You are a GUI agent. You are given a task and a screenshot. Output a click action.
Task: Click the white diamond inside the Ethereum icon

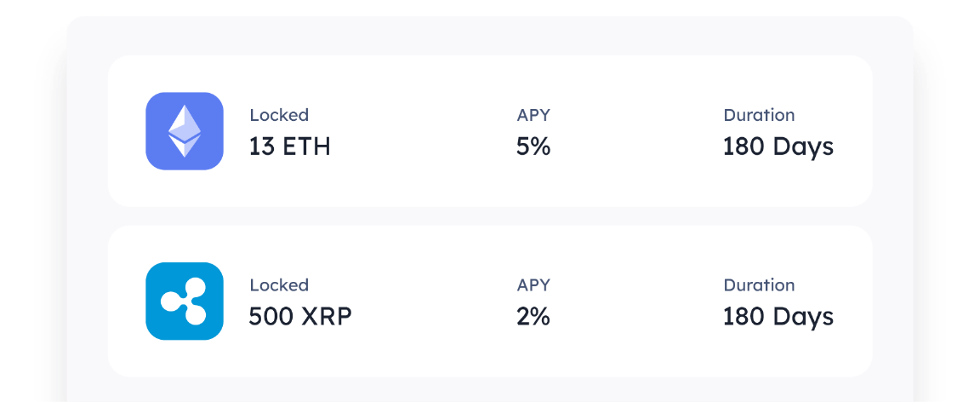click(x=185, y=129)
